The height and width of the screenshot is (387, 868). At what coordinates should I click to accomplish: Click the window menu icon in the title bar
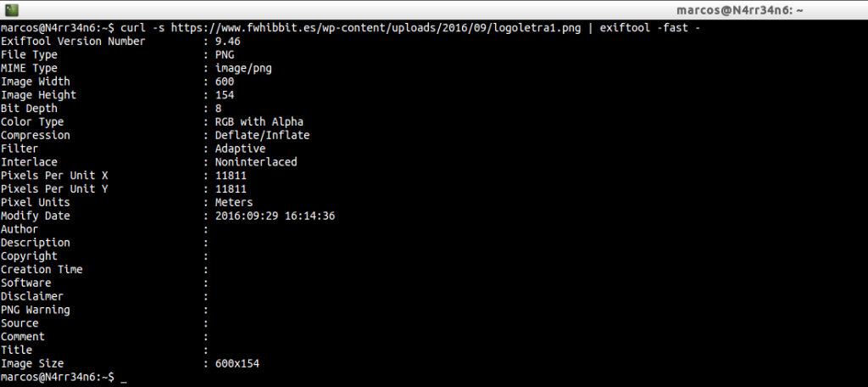10,11
